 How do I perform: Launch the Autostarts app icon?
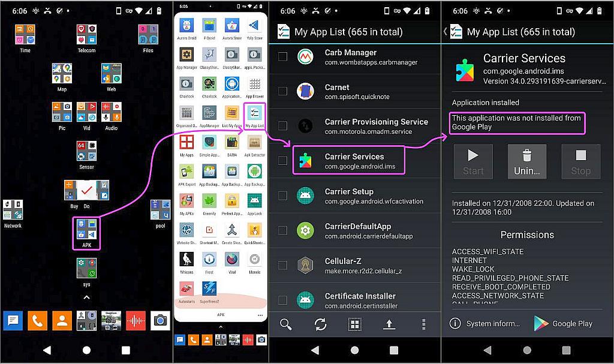[x=187, y=289]
